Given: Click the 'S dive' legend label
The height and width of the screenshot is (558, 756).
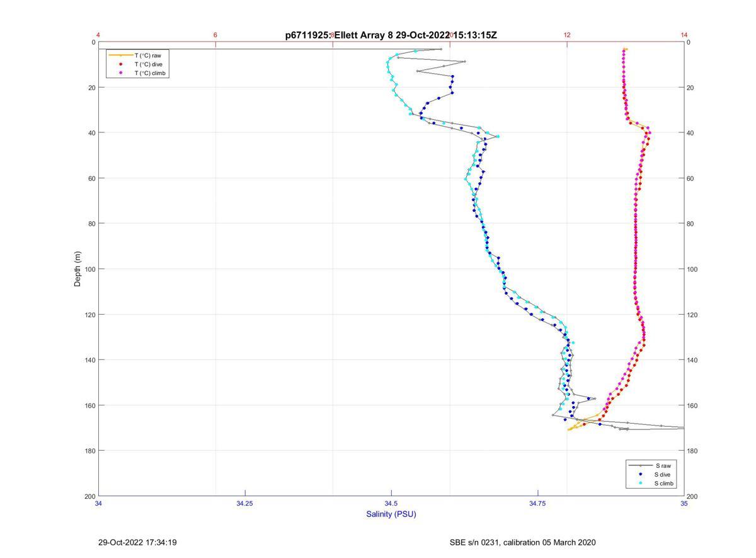Looking at the screenshot, I should coord(663,474).
